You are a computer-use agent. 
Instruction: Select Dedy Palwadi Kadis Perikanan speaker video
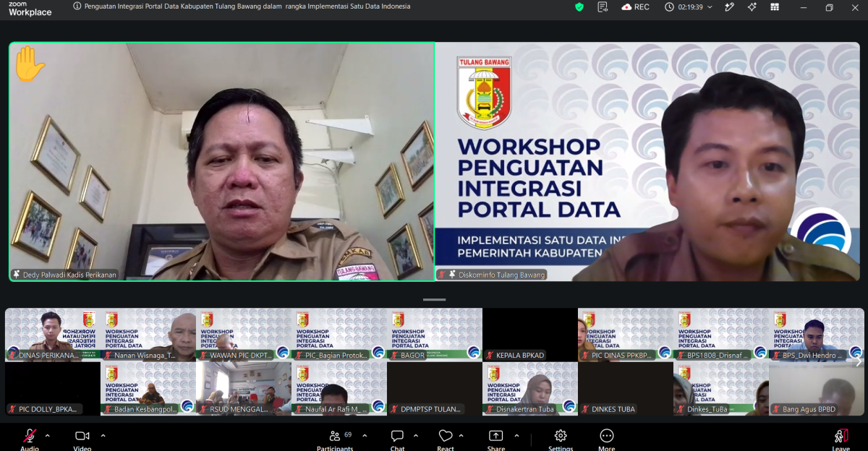[x=221, y=161]
